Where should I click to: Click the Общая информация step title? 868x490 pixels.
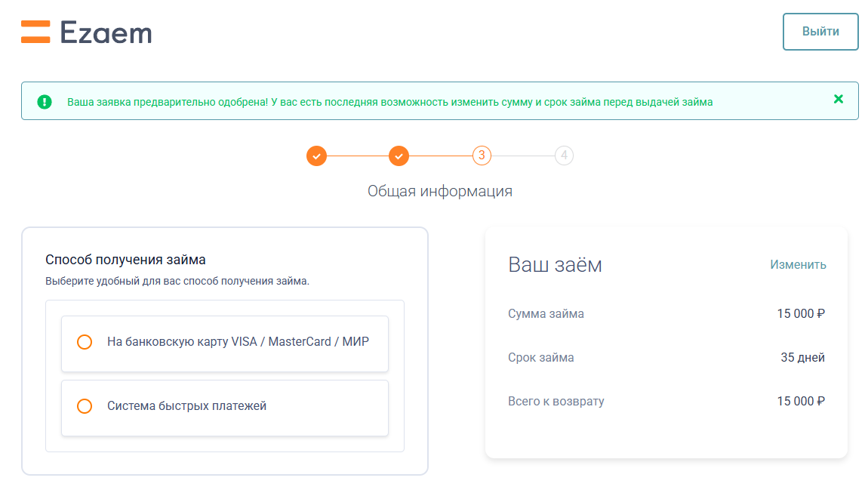[440, 191]
